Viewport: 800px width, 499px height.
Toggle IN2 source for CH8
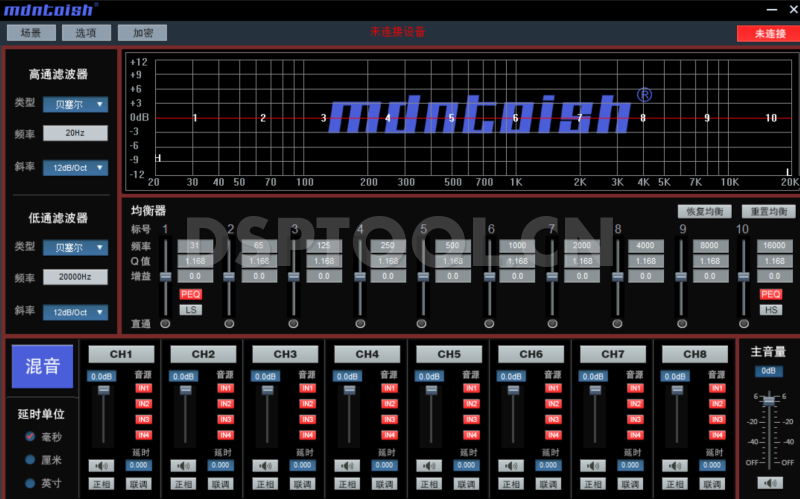coord(717,404)
